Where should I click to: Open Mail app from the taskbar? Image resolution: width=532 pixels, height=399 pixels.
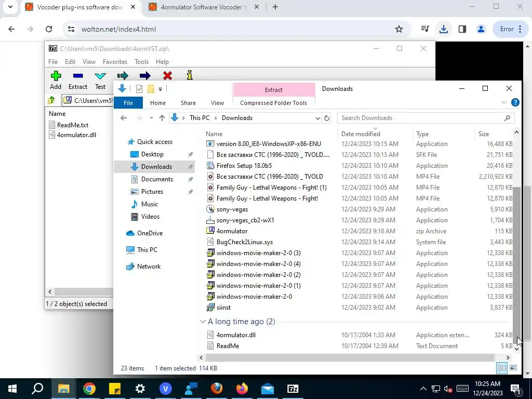tap(268, 389)
